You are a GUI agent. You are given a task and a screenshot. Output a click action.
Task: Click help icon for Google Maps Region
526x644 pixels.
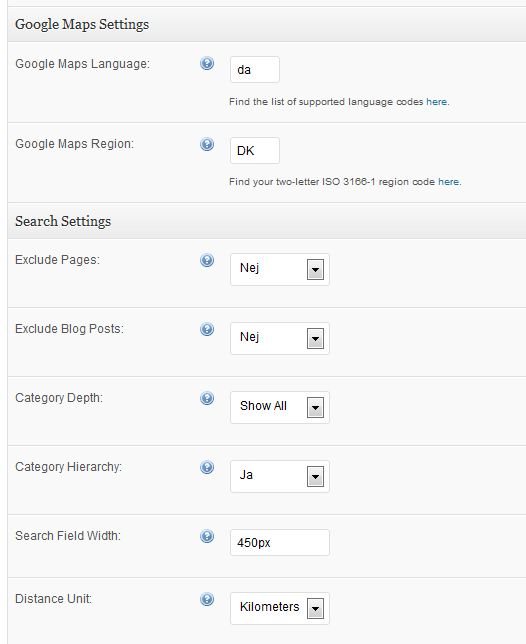tap(207, 144)
